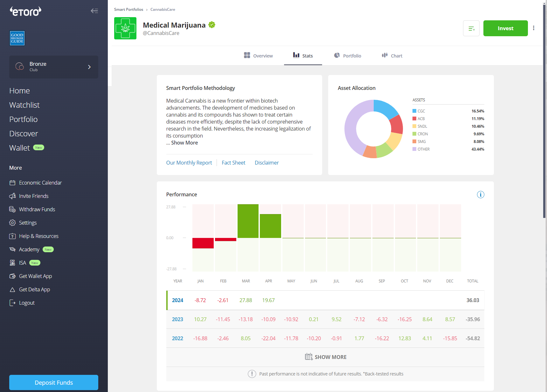
Task: Switch to the Portfolio tab
Action: [348, 56]
